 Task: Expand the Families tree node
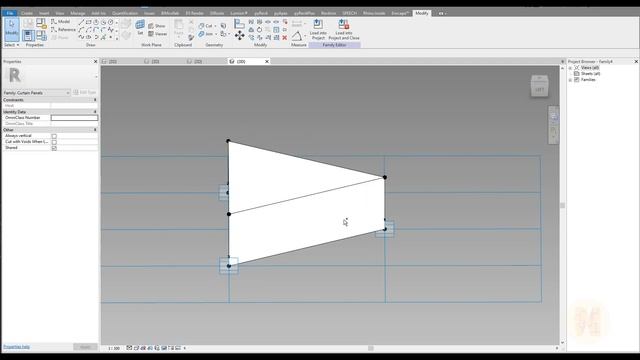click(x=570, y=80)
